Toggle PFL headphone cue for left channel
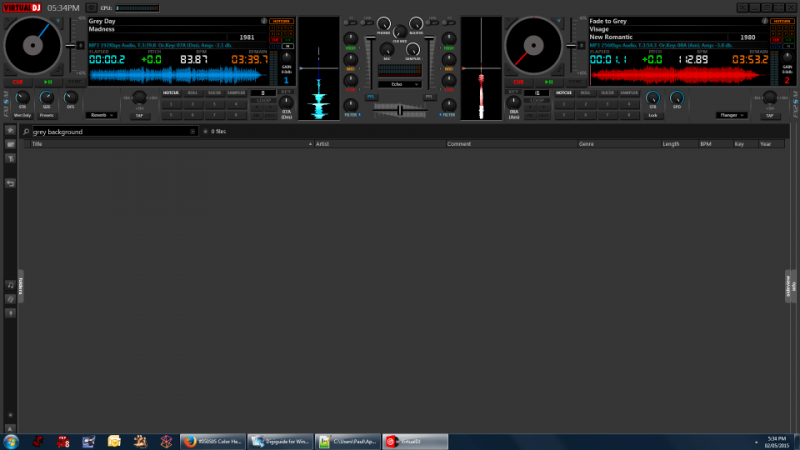The width and height of the screenshot is (800, 450). 370,96
